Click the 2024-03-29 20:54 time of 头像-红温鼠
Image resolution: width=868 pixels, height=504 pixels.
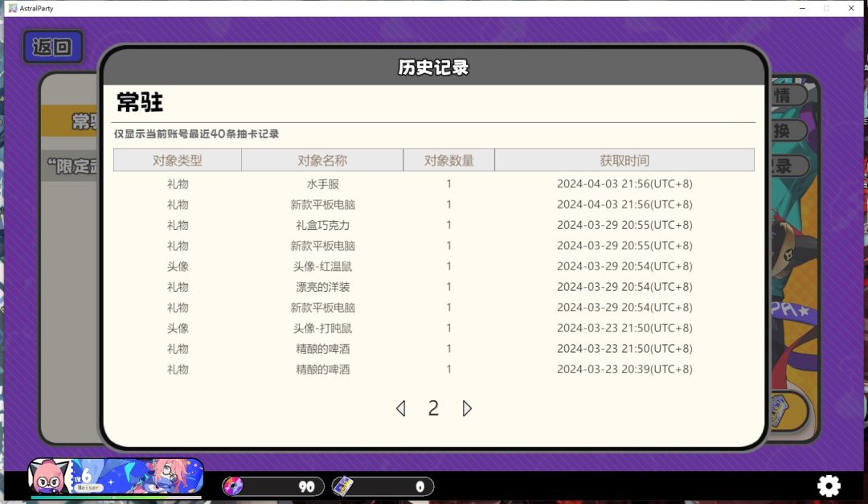(624, 266)
